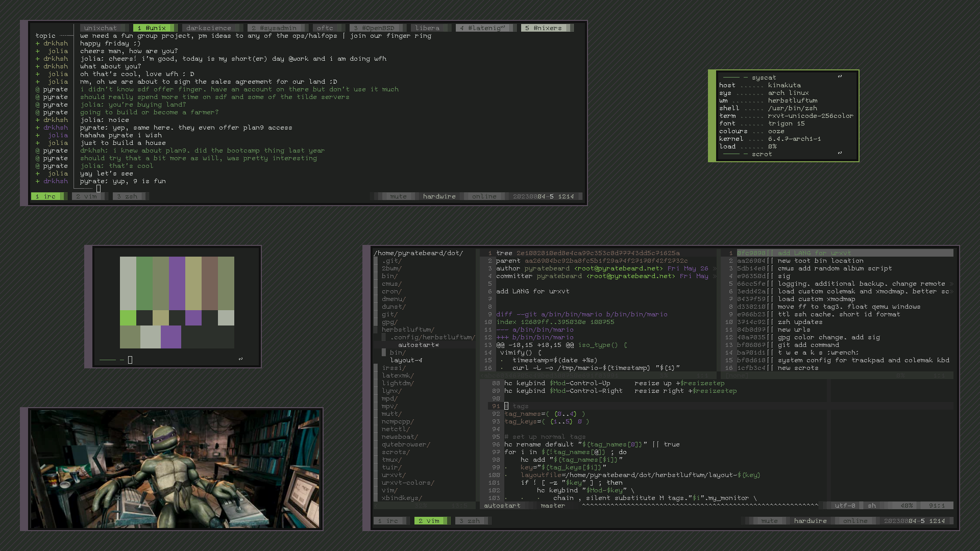Expand the gpg/ directory

[x=389, y=322]
